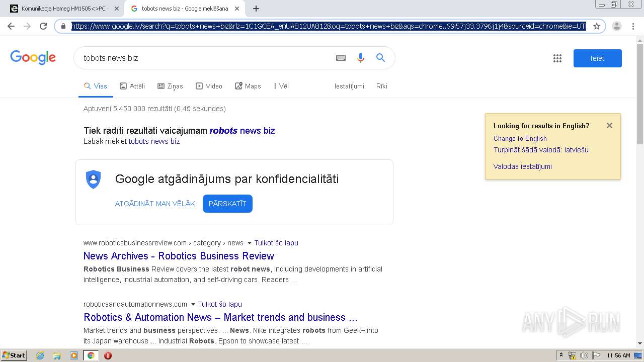Select the Viss search tab
This screenshot has width=644, height=362.
pos(95,86)
